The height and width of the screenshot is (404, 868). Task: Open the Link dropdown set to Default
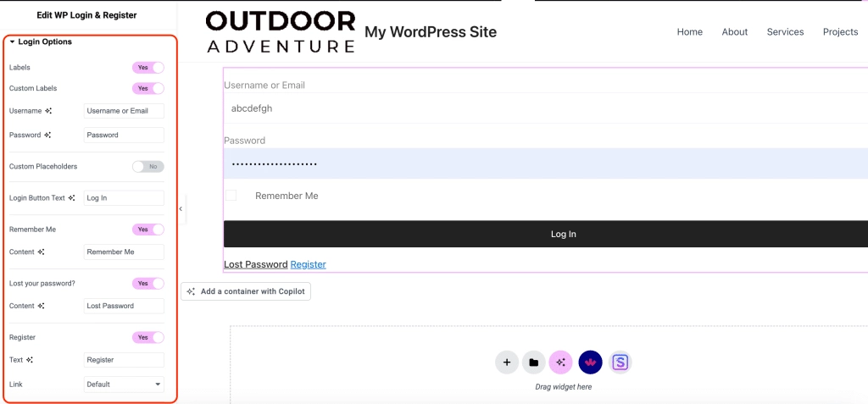coord(124,385)
